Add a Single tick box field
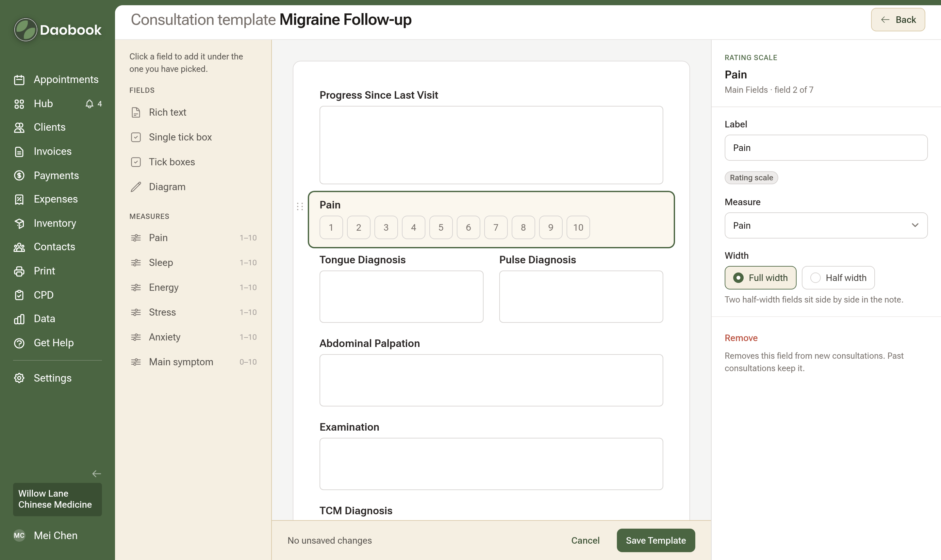 (x=193, y=137)
